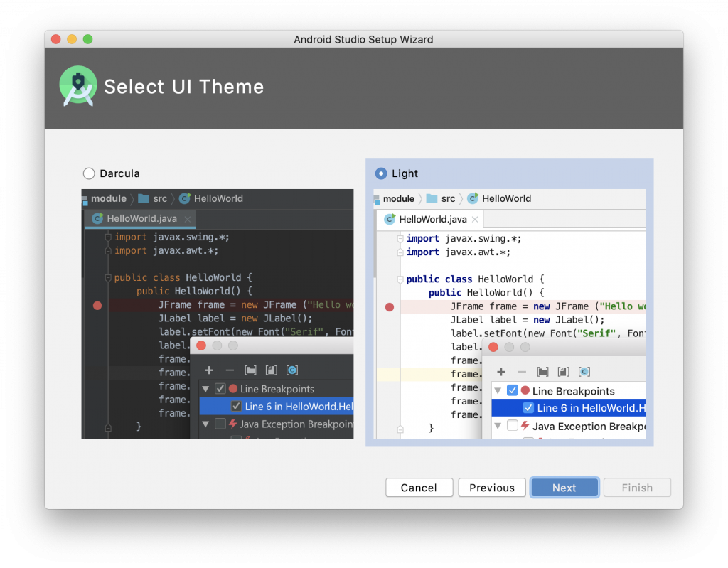The height and width of the screenshot is (568, 728).
Task: Click group-by-package folder icon in Light preview
Action: coord(542,372)
